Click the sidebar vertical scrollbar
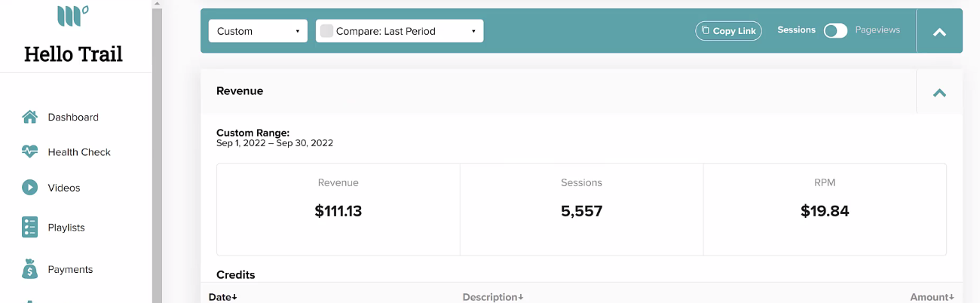The height and width of the screenshot is (303, 980). [x=157, y=151]
